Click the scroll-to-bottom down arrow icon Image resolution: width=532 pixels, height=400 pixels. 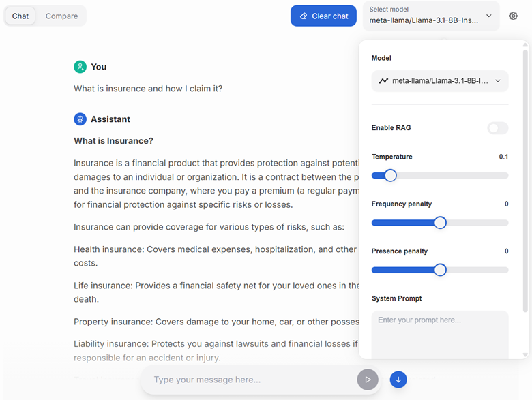[398, 380]
